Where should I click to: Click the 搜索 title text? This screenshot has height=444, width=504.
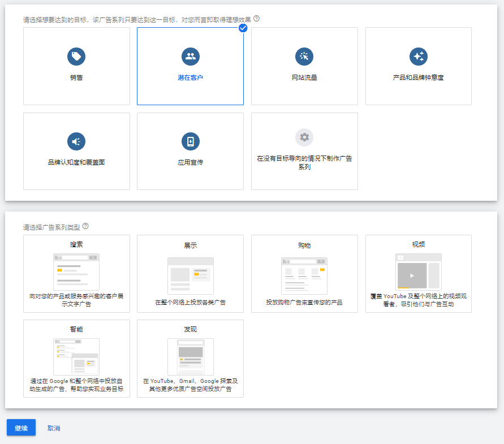tap(76, 244)
